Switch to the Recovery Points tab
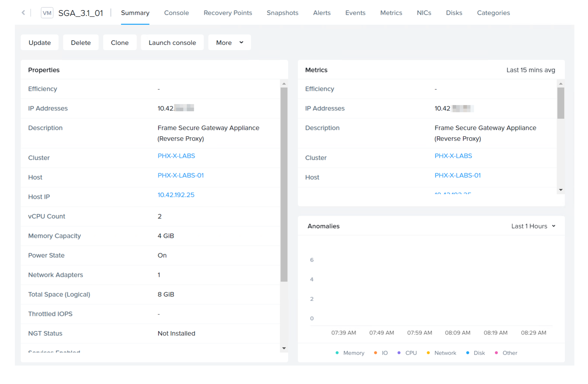The image size is (588, 384). pos(227,13)
